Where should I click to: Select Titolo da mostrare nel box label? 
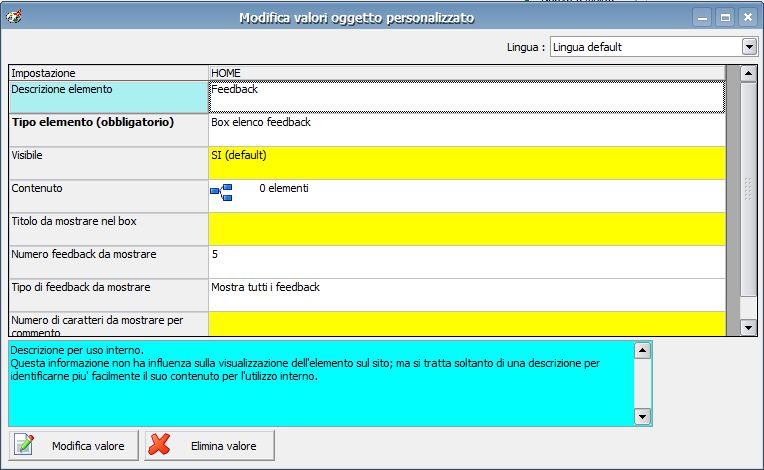(109, 229)
